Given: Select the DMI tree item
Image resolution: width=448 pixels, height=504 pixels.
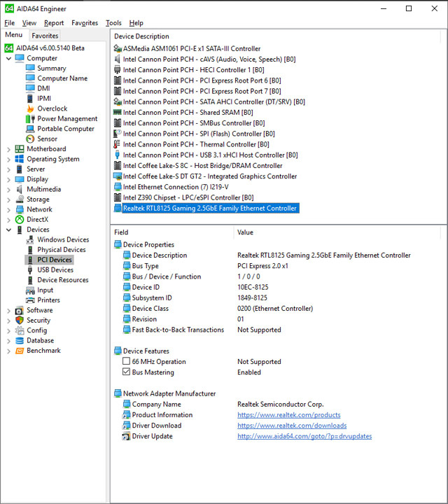Looking at the screenshot, I should point(43,88).
